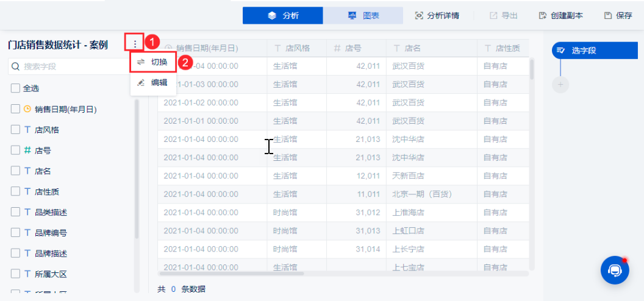Viewport: 644px width, 301px height.
Task: Select the 31,014 cell
Action: click(x=356, y=249)
